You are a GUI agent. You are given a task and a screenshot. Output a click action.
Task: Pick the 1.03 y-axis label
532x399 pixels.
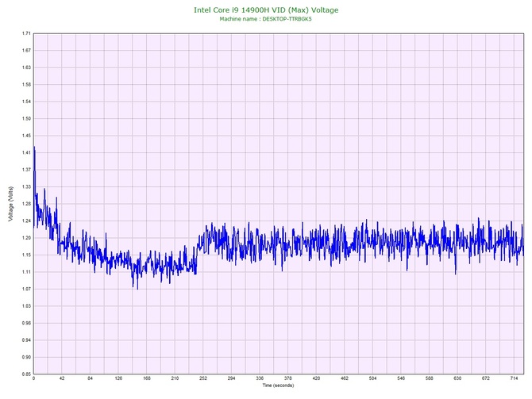[x=26, y=306]
